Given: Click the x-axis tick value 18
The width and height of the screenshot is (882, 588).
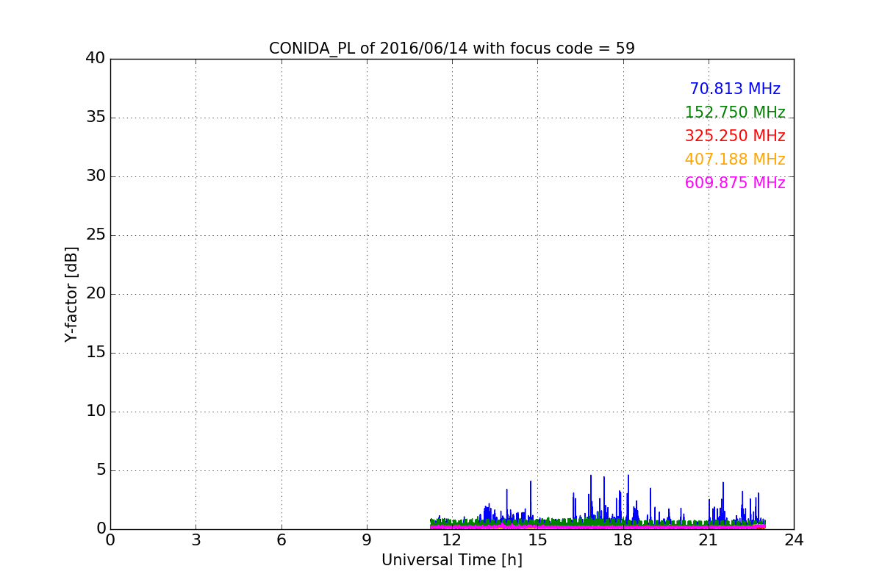Looking at the screenshot, I should click(x=623, y=539).
